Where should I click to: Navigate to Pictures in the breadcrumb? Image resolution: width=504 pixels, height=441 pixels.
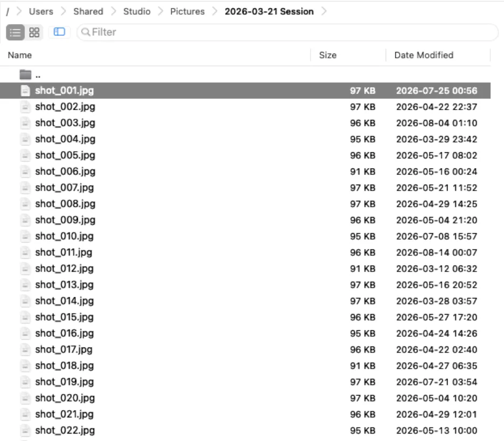(188, 11)
